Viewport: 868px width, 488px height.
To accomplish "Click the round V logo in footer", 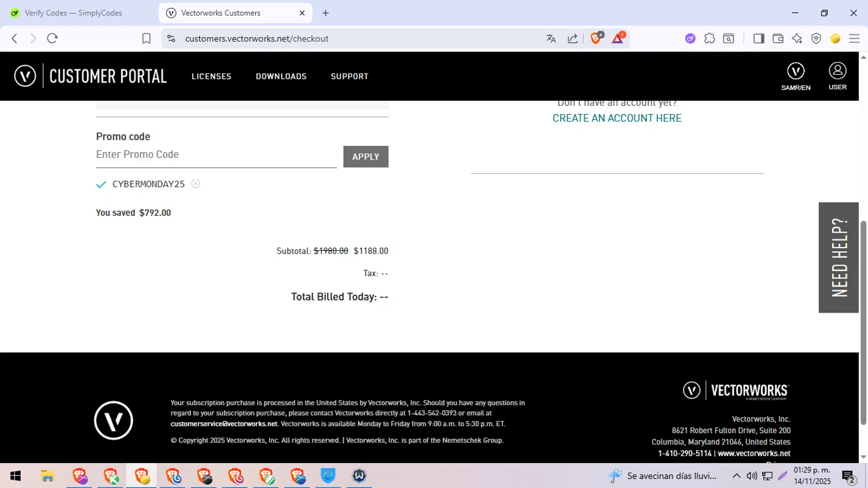I will point(113,420).
